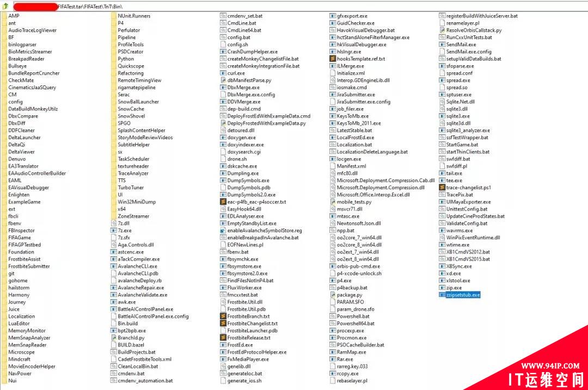Click the hooksTemplate.ref.txt file icon

[333, 59]
